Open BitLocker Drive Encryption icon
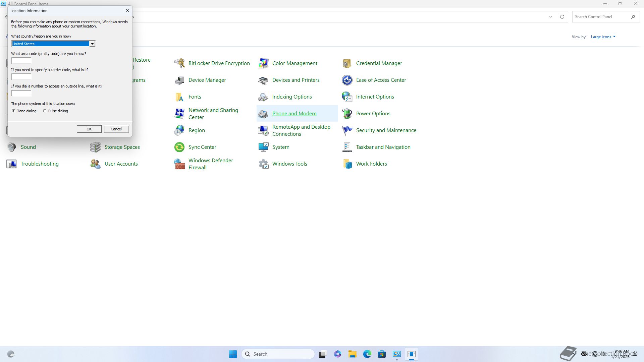 tap(179, 63)
